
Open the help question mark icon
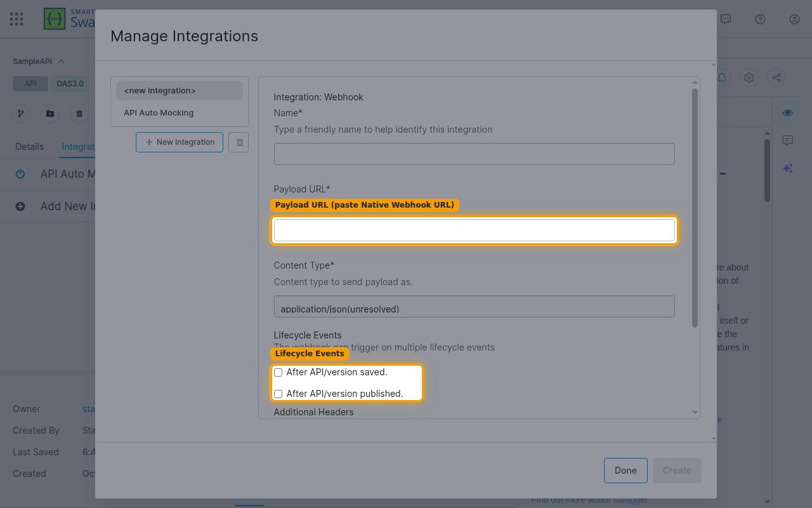760,19
